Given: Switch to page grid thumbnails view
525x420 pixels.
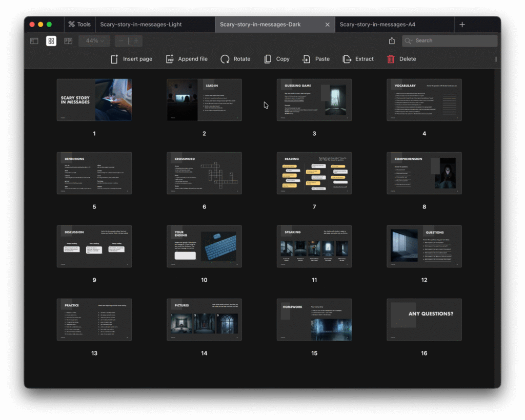Looking at the screenshot, I should tap(51, 41).
